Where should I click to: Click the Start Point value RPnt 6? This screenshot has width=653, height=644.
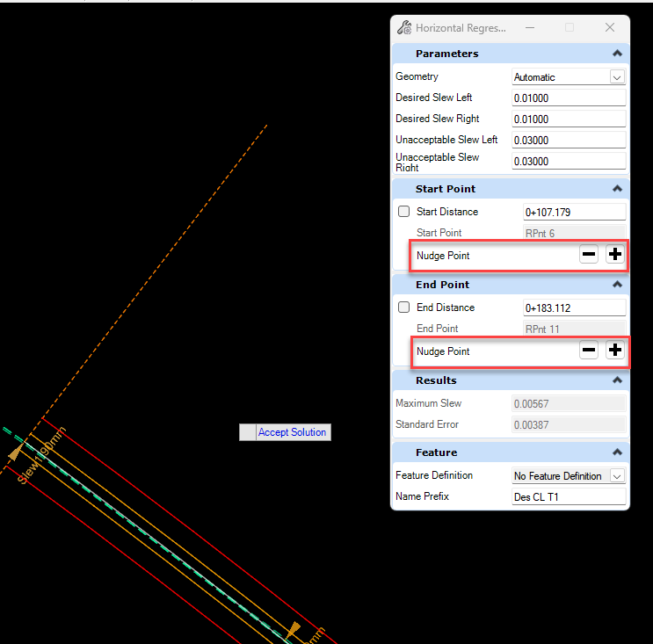(x=574, y=233)
